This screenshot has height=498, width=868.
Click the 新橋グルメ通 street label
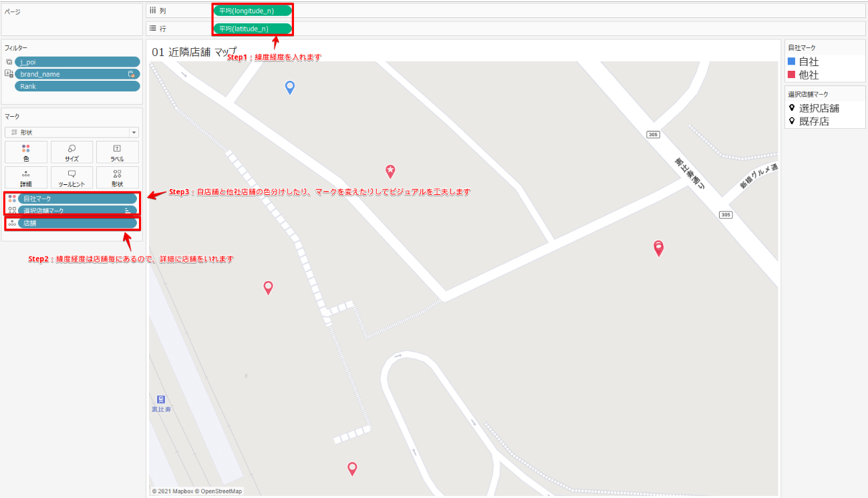760,176
